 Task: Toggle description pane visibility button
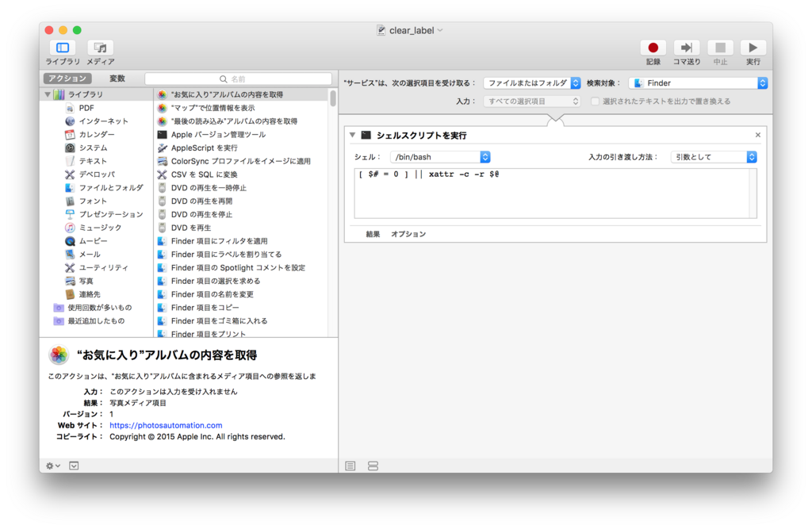(74, 466)
